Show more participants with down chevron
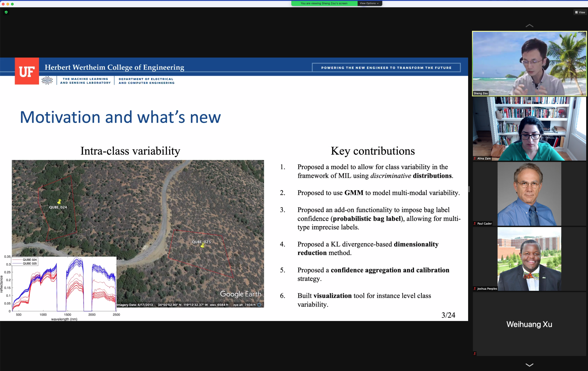 coord(529,365)
